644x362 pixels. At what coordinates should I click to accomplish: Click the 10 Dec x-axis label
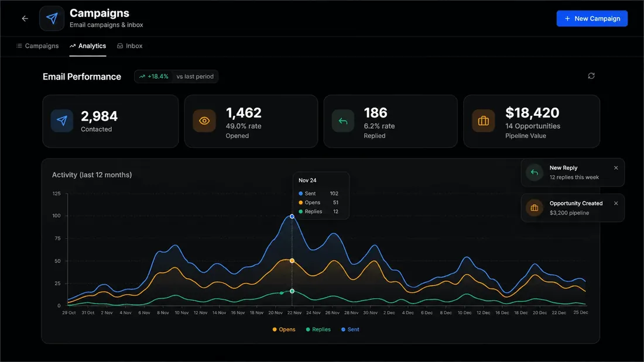pyautogui.click(x=464, y=313)
